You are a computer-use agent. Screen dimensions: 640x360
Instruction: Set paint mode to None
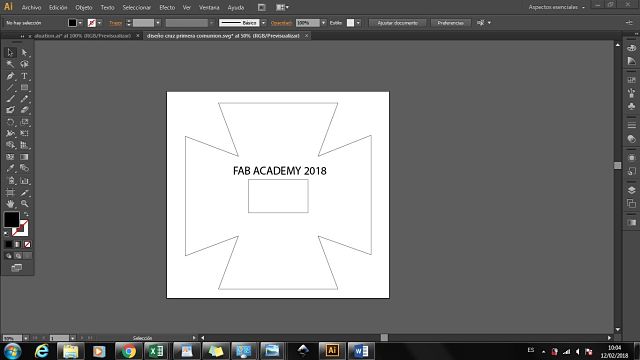pos(27,244)
